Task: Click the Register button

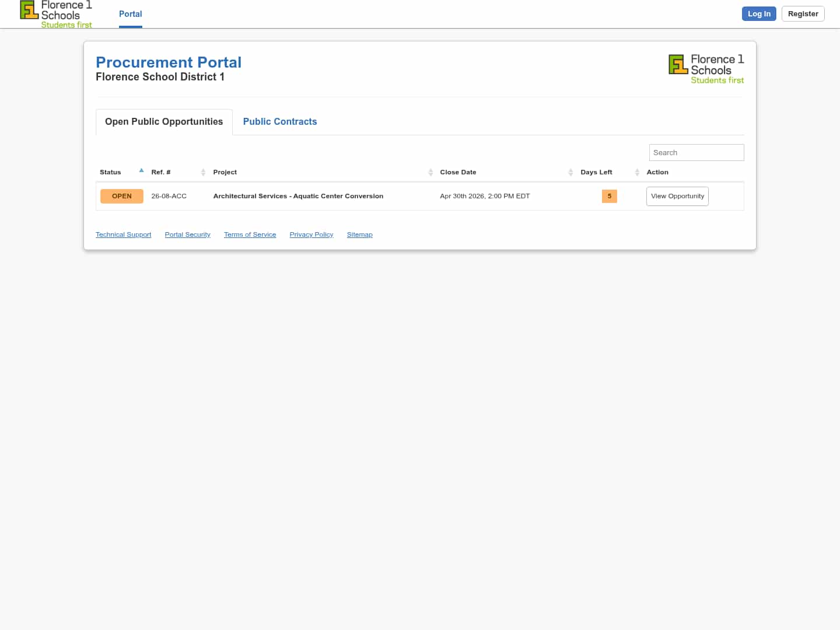Action: point(803,13)
